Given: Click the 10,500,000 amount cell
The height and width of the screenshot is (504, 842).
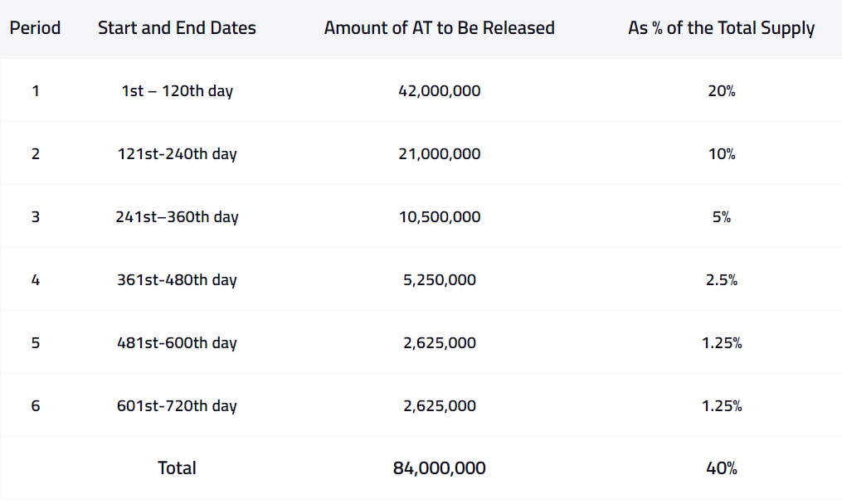Looking at the screenshot, I should click(x=439, y=217).
